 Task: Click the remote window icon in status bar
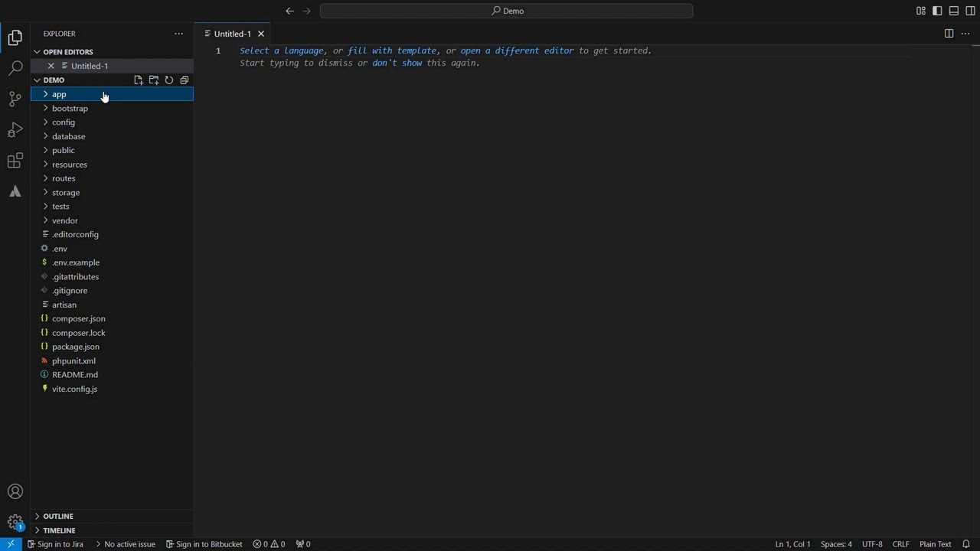point(11,544)
